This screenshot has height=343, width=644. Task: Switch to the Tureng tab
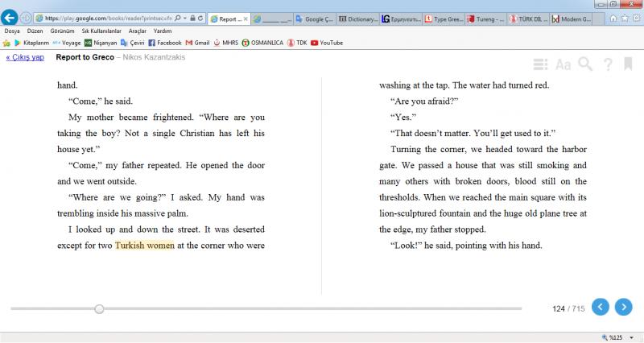[x=487, y=19]
